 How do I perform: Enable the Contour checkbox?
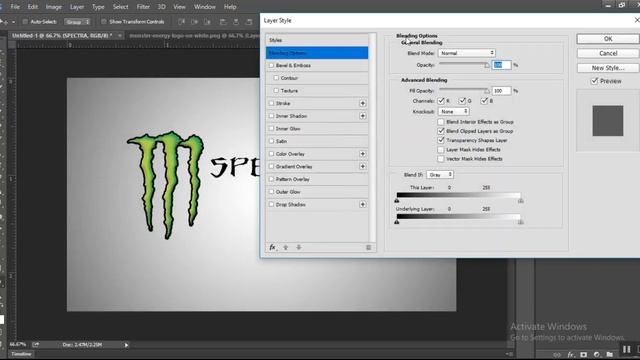tap(276, 78)
